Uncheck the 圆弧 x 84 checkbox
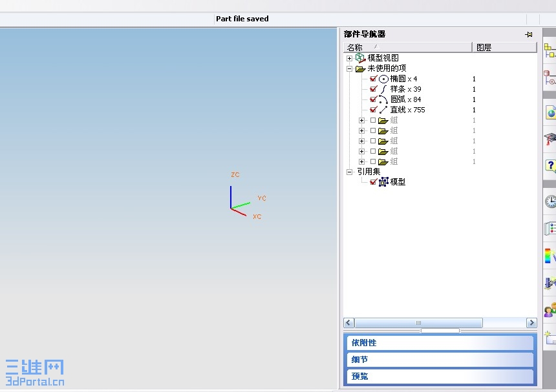556x392 pixels. [x=373, y=99]
